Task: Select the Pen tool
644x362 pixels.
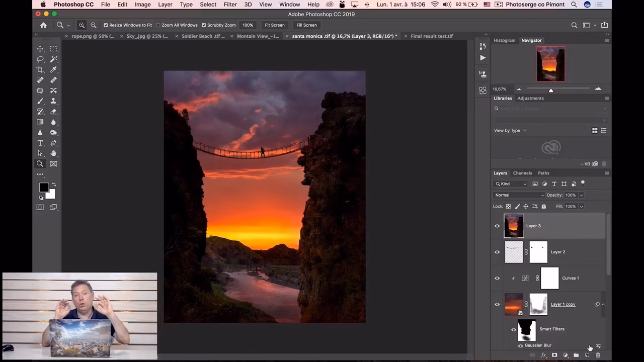Action: click(53, 143)
